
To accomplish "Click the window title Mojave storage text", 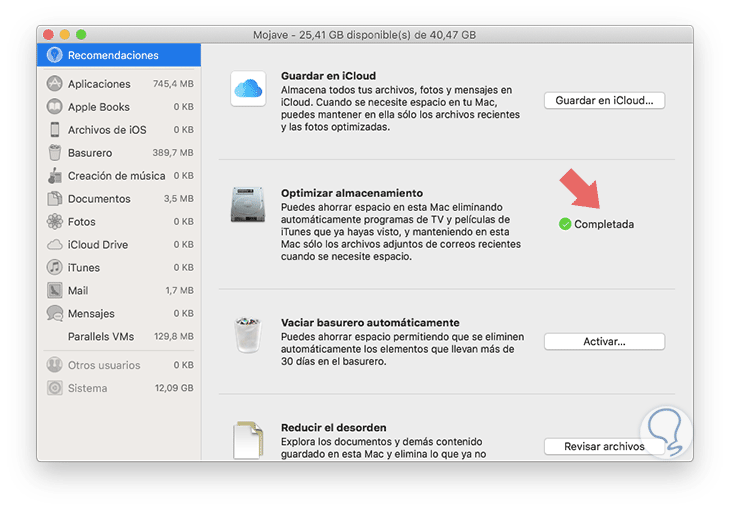I will [x=365, y=35].
